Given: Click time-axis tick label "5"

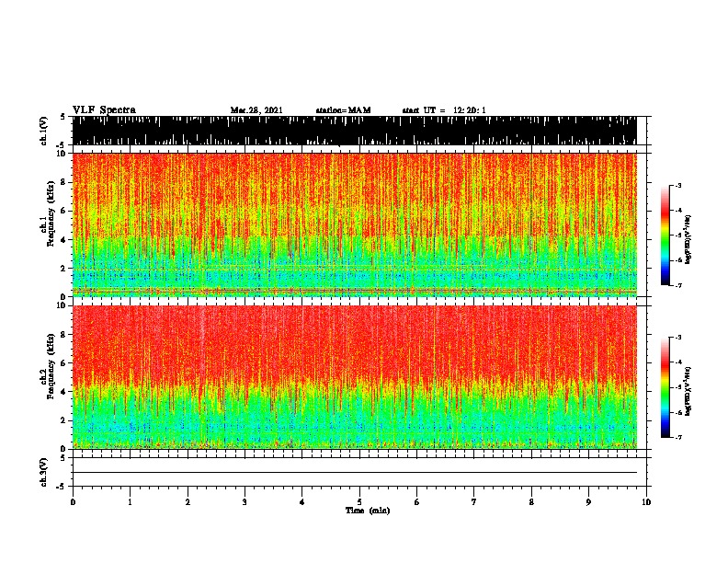Looking at the screenshot, I should pyautogui.click(x=359, y=502).
